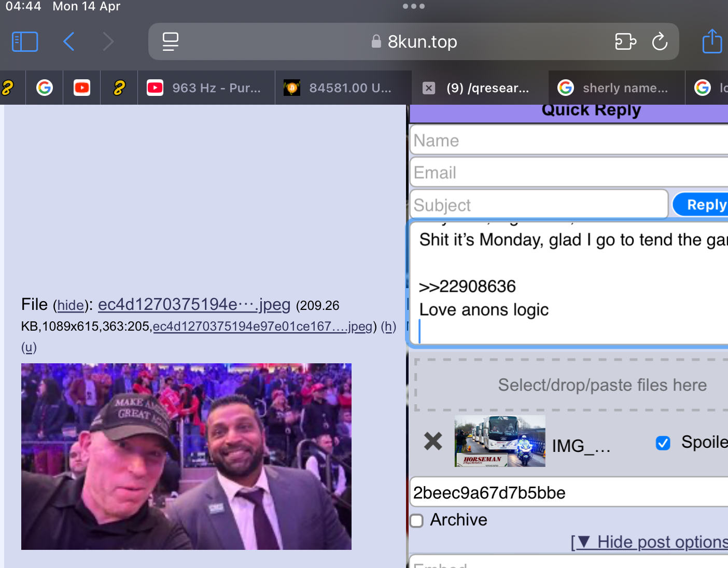
Task: Click the (hide) file link
Action: pos(71,305)
